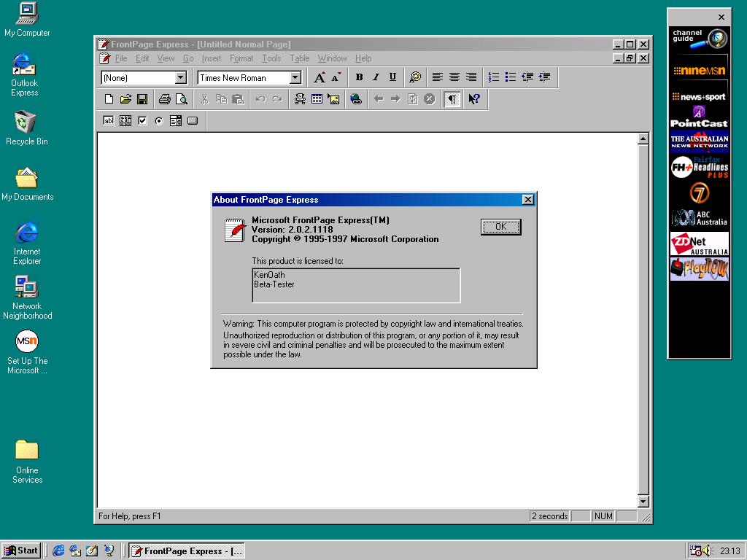Insert a scrolling text box form field
The width and height of the screenshot is (747, 560).
click(125, 120)
